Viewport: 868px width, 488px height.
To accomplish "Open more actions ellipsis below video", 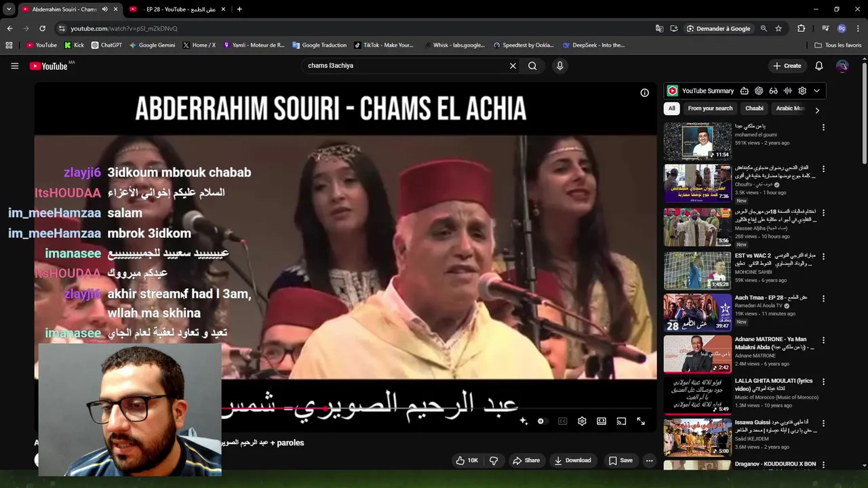I will click(649, 460).
